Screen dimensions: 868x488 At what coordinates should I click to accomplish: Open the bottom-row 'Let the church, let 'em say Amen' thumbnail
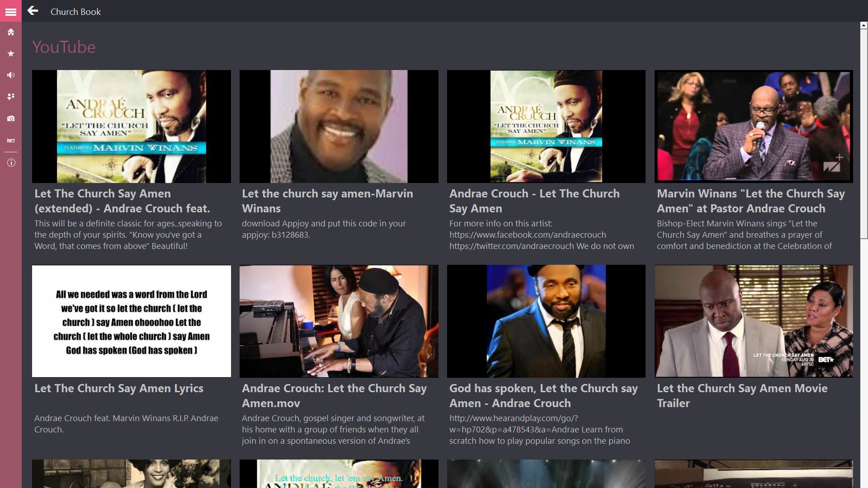pos(339,474)
